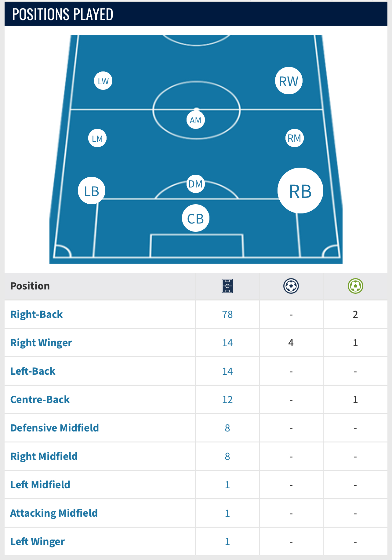Click the Centre-Back link in the table
Image resolution: width=392 pixels, height=560 pixels.
pyautogui.click(x=40, y=399)
